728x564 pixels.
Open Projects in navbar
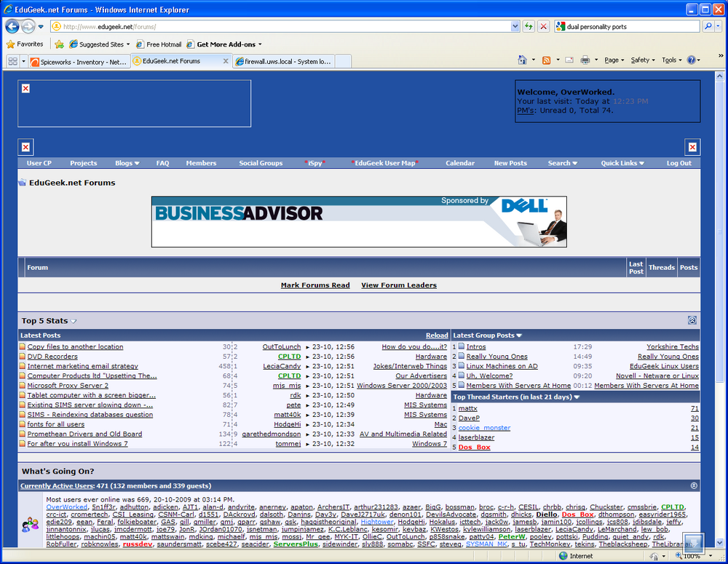coord(84,163)
